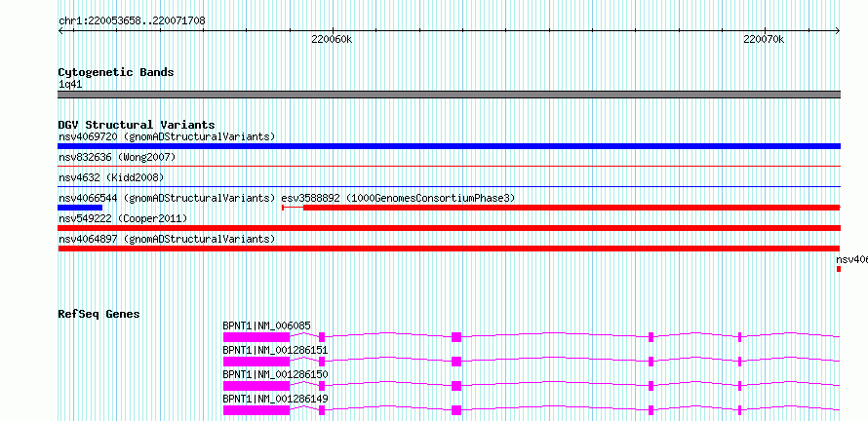Viewport: 868px width, 421px height.
Task: Select the large exon of BPNT1|NM_006085
Action: tap(256, 337)
